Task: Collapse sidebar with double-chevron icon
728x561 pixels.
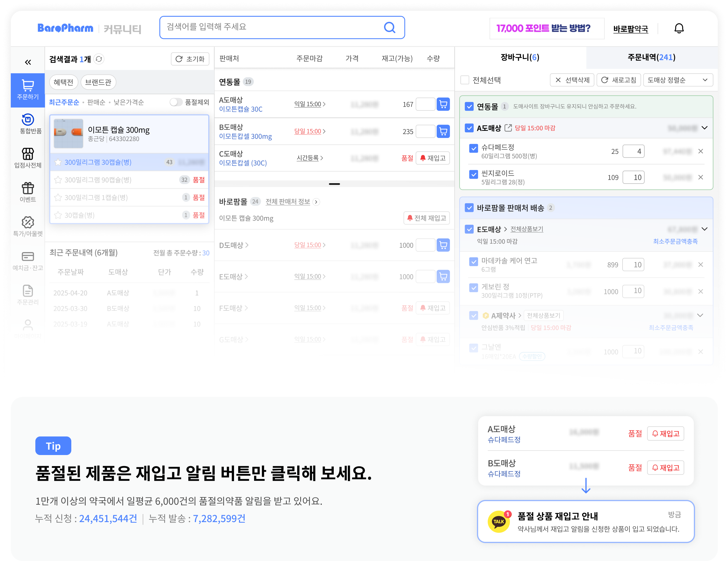Action: (x=28, y=62)
